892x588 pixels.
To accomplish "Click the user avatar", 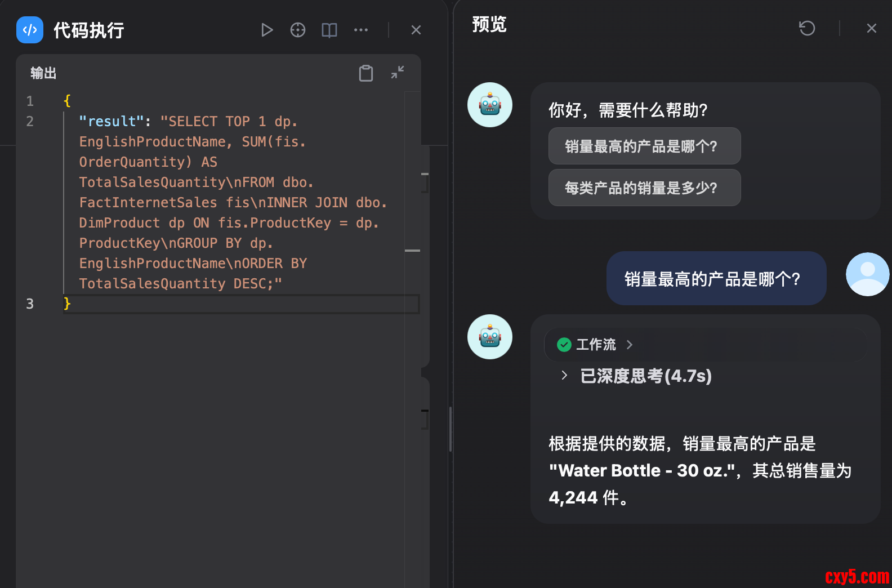I will coord(867,274).
